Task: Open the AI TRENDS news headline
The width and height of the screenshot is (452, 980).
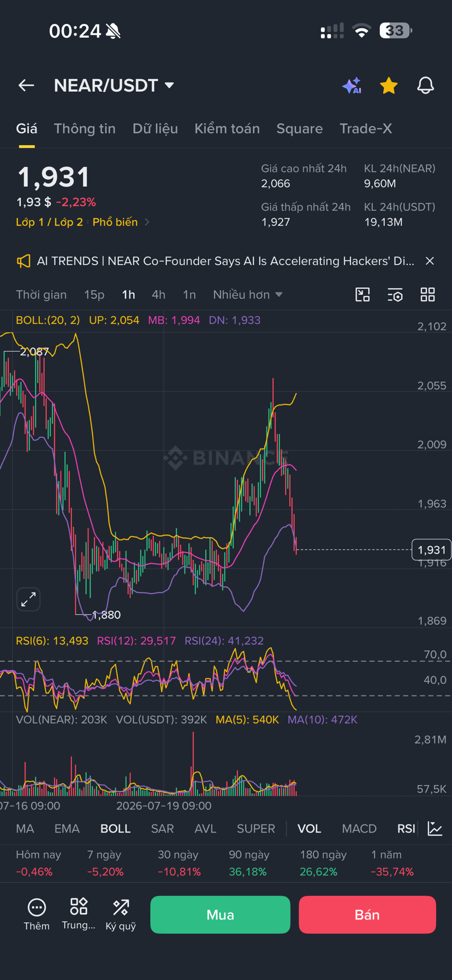Action: (x=225, y=261)
